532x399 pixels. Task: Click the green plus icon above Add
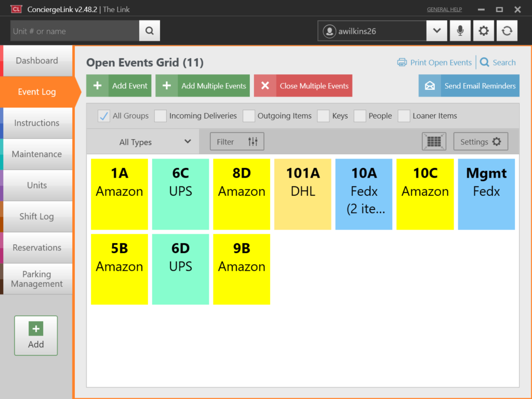(36, 329)
